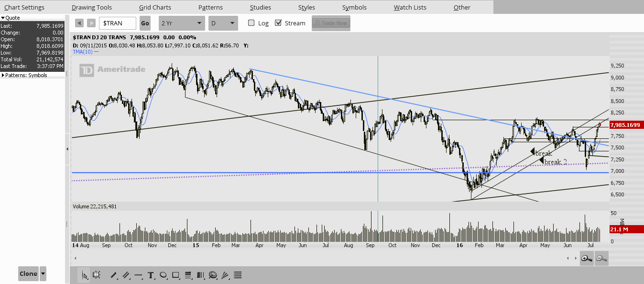
Task: Open the Patterns menu
Action: pos(210,7)
